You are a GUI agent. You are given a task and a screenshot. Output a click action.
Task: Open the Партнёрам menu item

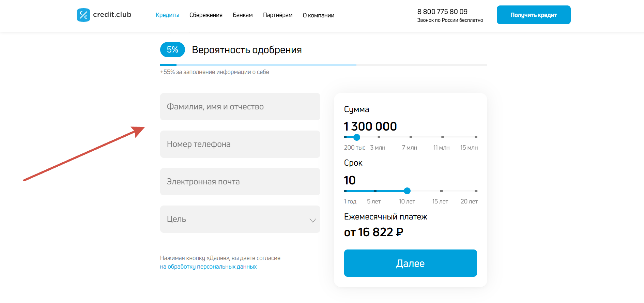point(278,15)
